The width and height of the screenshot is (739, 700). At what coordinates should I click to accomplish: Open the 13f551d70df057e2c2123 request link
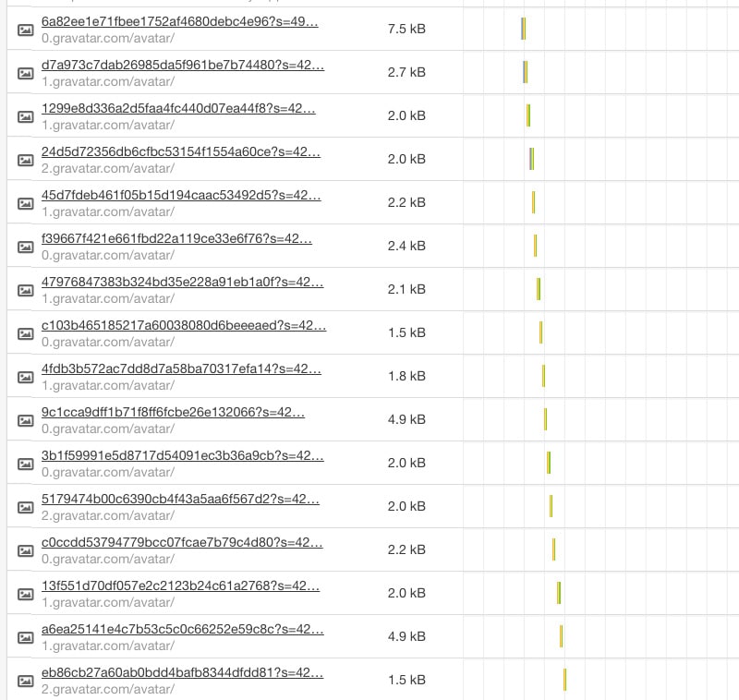[x=181, y=585]
